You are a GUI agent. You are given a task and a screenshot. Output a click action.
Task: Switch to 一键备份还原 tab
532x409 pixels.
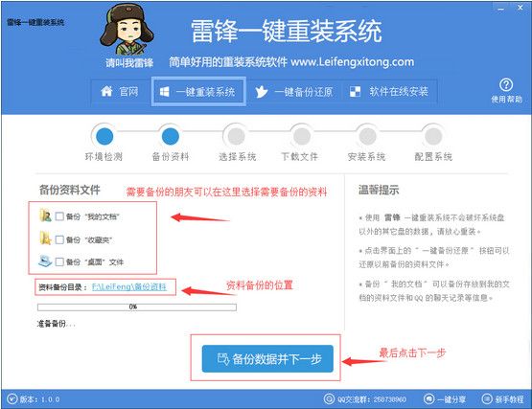pyautogui.click(x=294, y=92)
